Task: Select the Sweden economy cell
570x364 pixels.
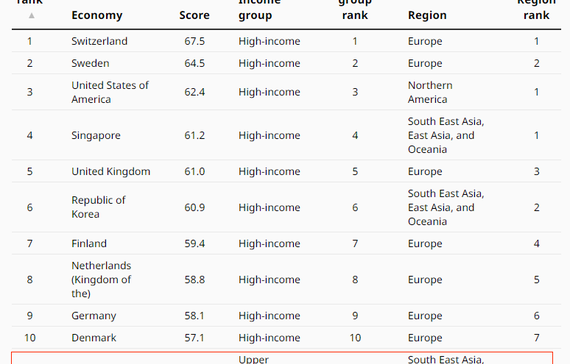Action: (90, 63)
